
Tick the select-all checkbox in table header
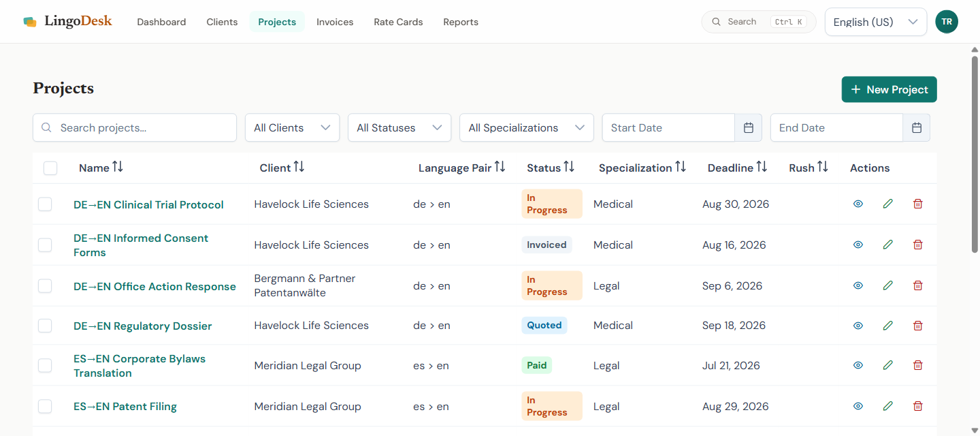[x=50, y=168]
